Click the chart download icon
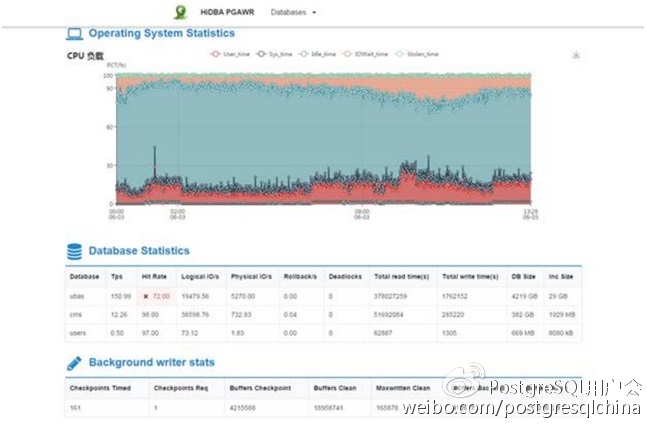 575,55
